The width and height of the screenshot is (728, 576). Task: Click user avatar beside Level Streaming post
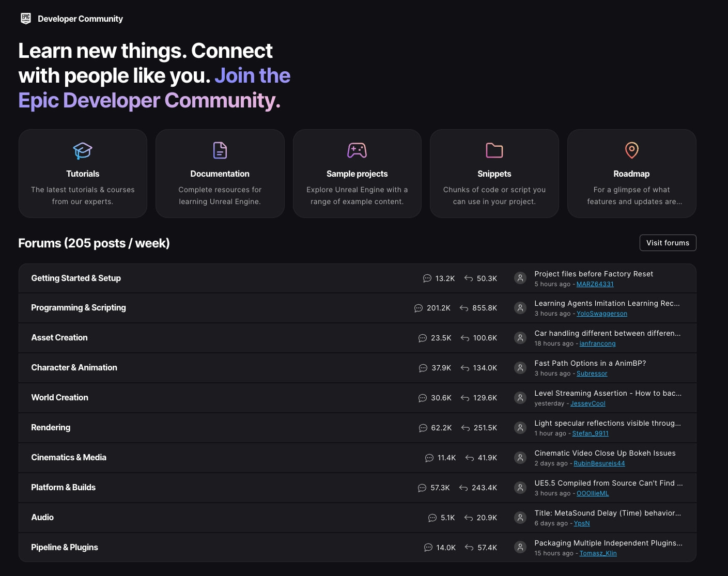[520, 398]
